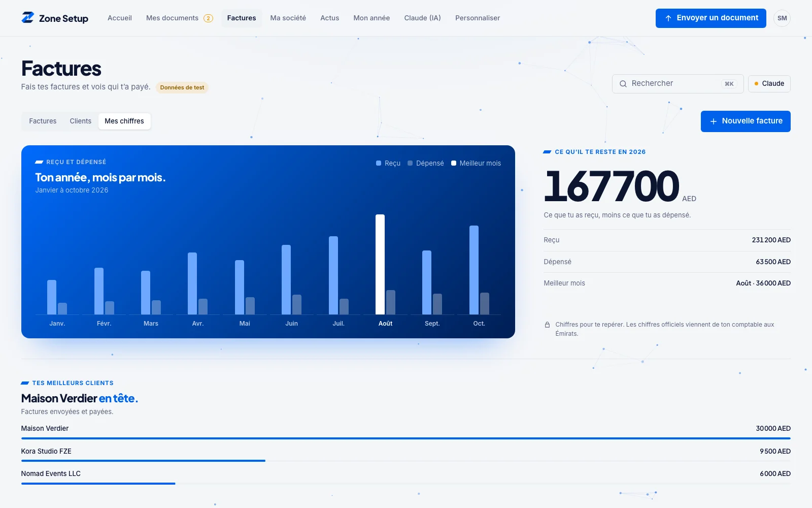
Task: Click the Kora Studio FZE client name
Action: pyautogui.click(x=46, y=451)
